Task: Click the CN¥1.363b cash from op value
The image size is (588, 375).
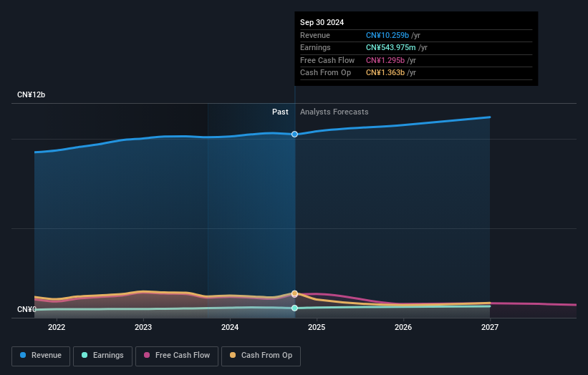Action: (x=385, y=73)
